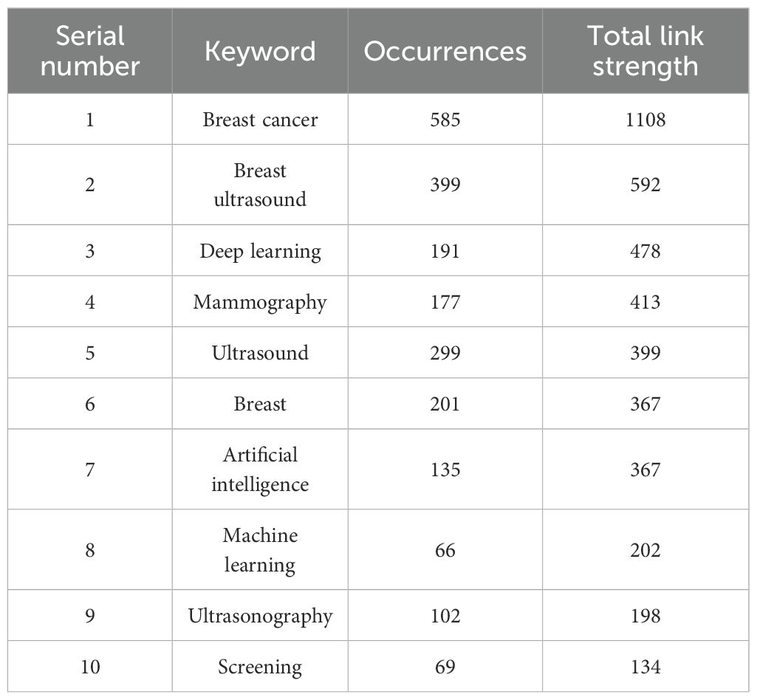
Task: Click the Breast ultrasound keyword cell
Action: tap(260, 185)
